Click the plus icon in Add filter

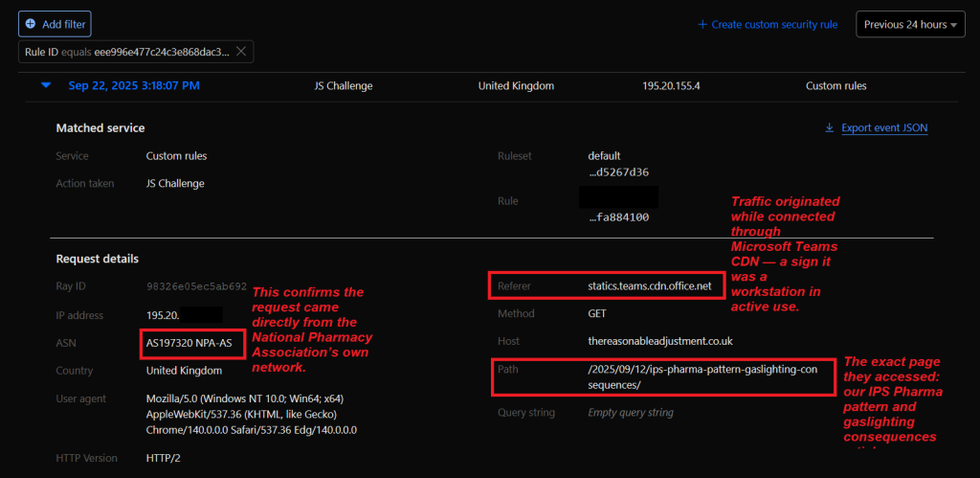(31, 24)
